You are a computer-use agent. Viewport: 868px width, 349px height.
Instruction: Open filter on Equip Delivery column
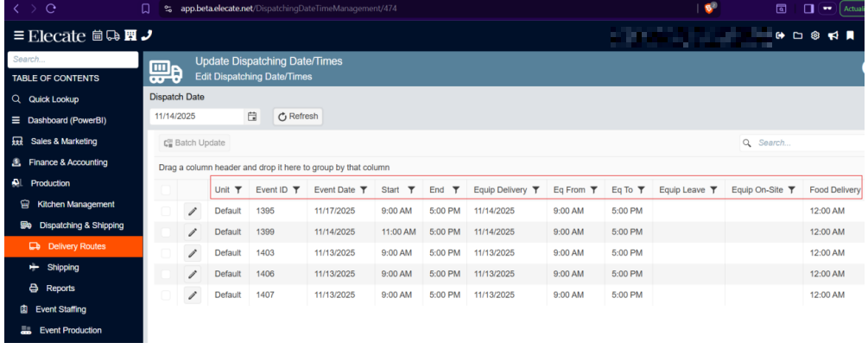(535, 190)
